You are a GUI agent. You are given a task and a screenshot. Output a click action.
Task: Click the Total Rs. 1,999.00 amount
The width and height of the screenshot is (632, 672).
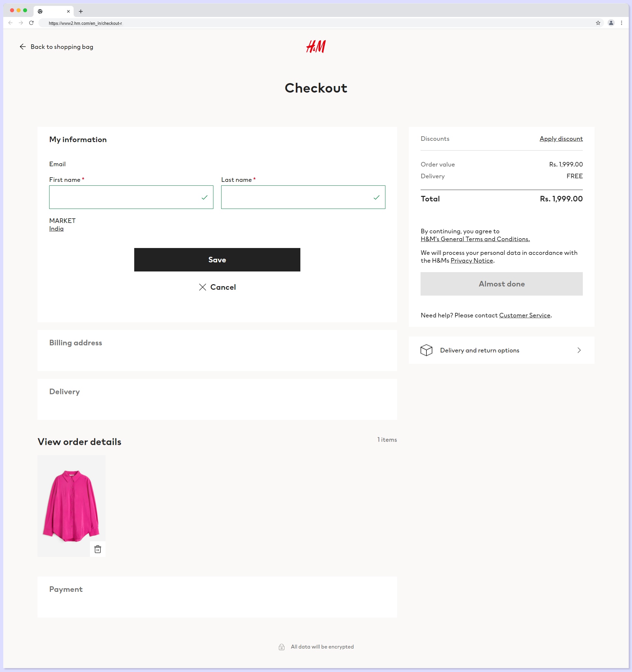(x=561, y=199)
